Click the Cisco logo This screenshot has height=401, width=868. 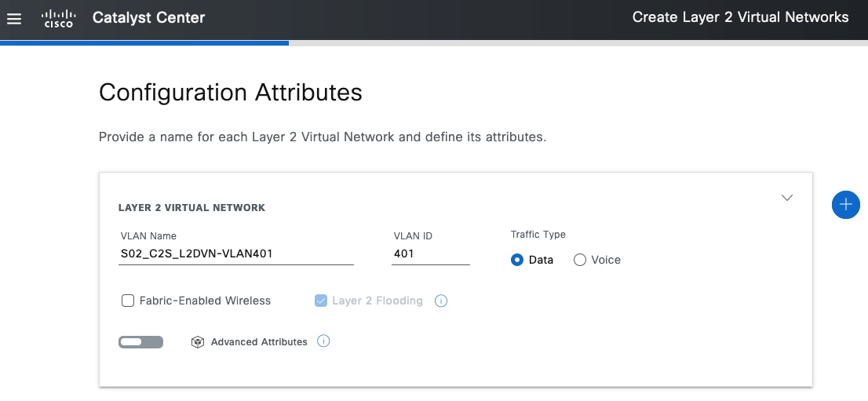pos(58,18)
